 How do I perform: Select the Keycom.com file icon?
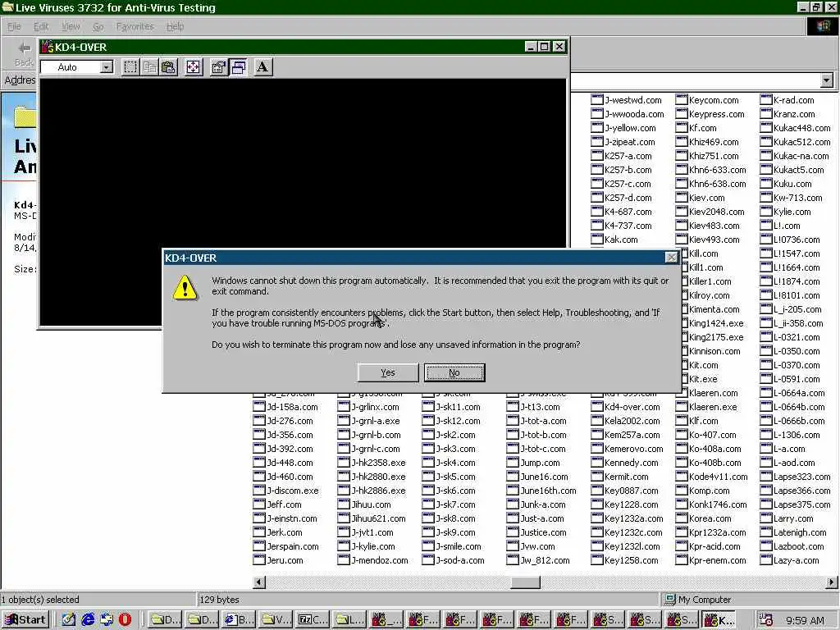(682, 99)
